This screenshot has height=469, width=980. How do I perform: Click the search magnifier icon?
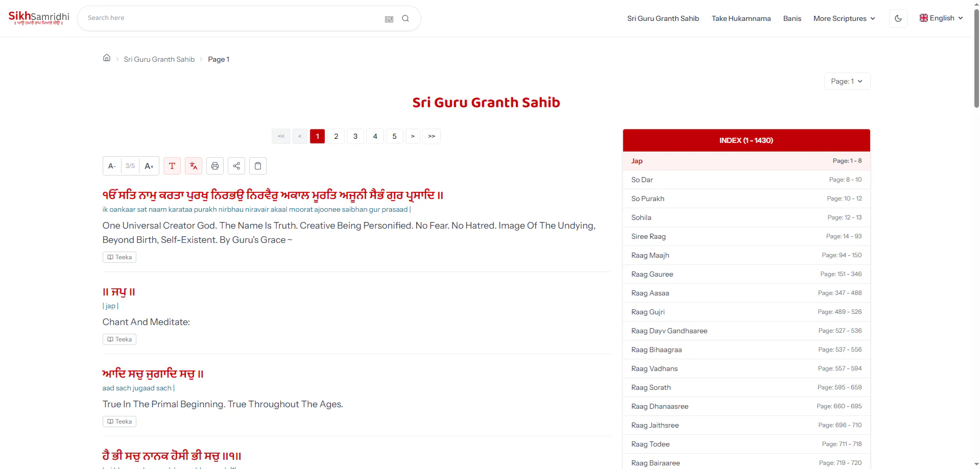(405, 18)
